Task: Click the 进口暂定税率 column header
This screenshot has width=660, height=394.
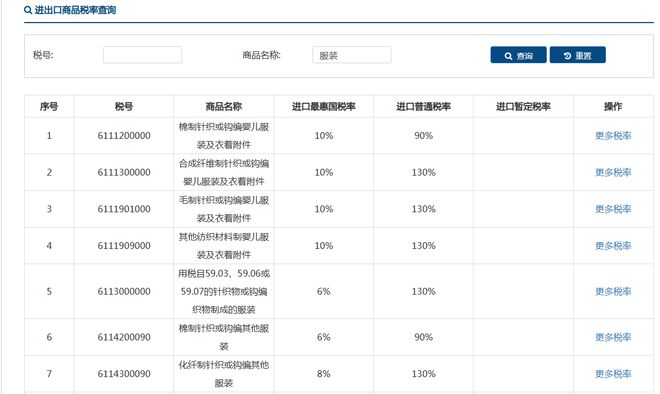Action: (x=523, y=106)
